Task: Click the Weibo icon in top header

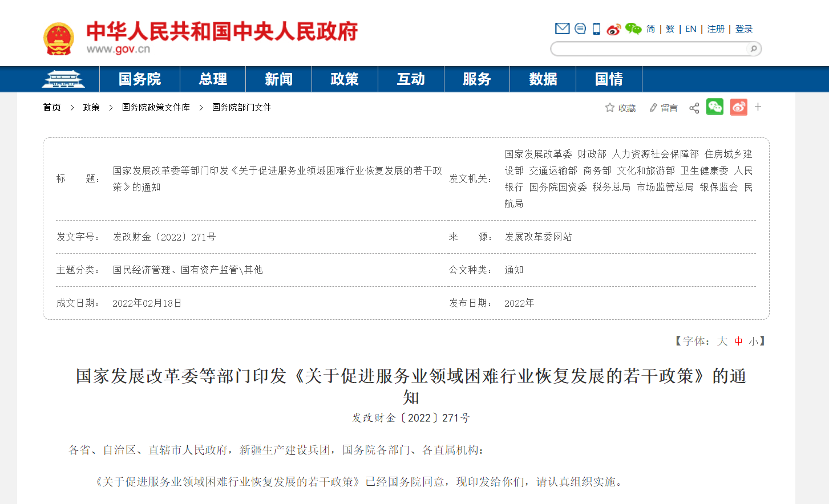Action: [x=613, y=29]
